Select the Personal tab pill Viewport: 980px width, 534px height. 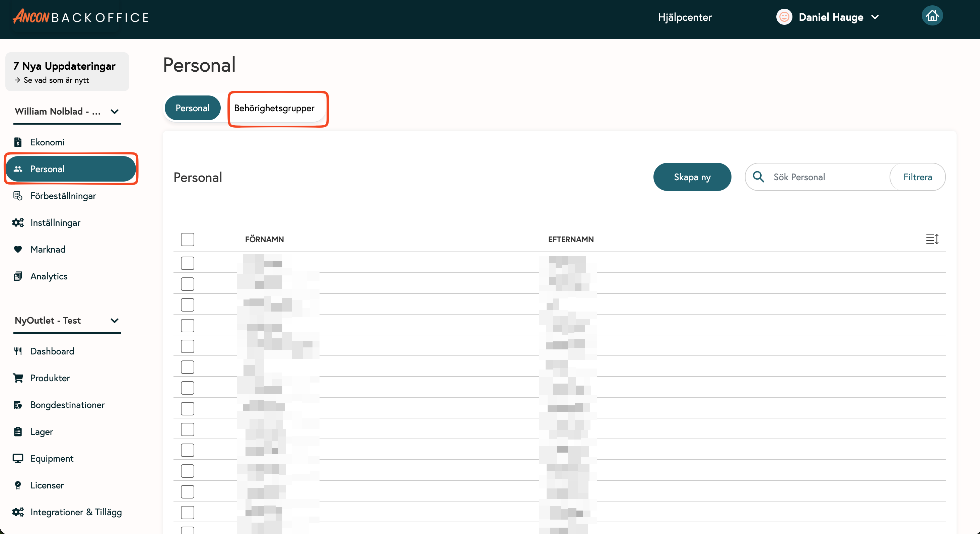coord(193,108)
